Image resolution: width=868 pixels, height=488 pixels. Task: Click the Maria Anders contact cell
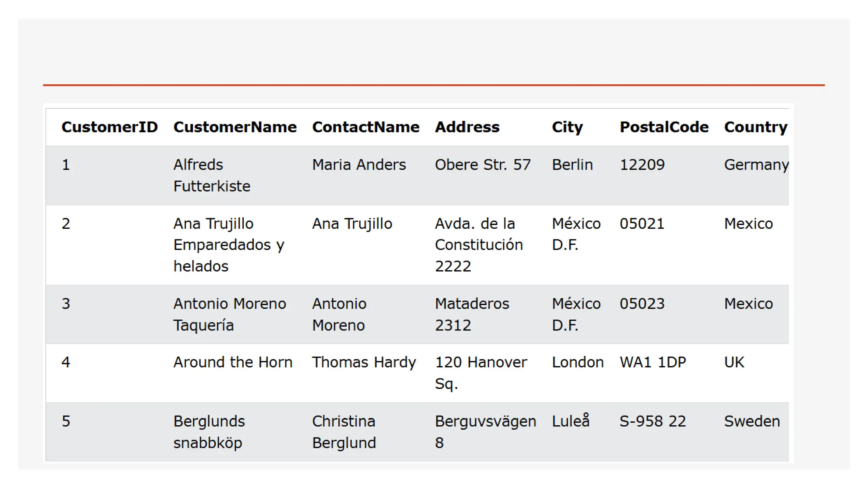(359, 164)
